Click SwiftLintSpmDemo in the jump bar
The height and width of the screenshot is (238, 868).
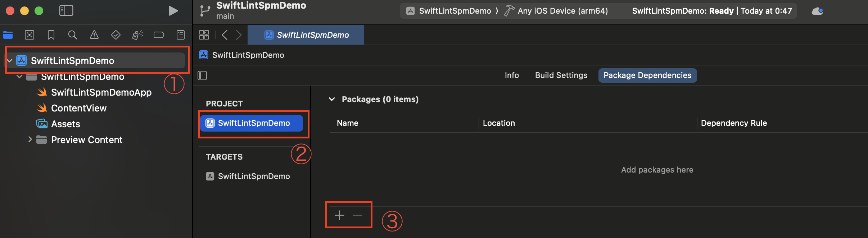click(242, 55)
